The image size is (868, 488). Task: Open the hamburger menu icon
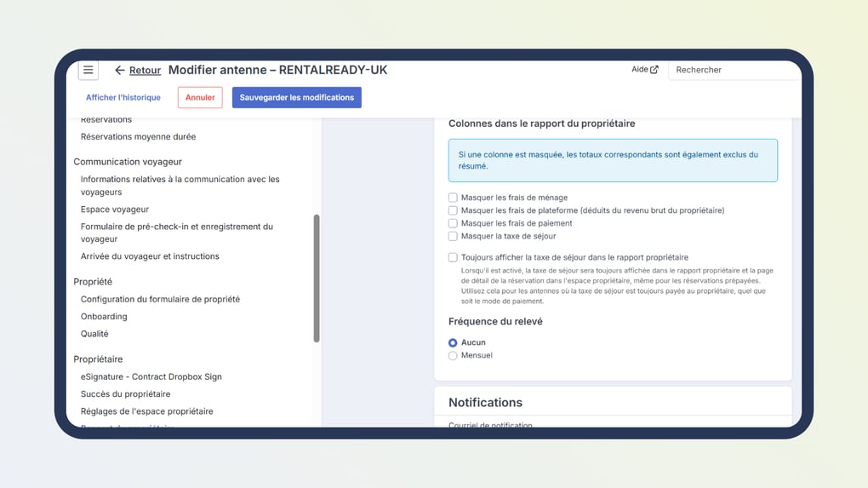coord(88,70)
